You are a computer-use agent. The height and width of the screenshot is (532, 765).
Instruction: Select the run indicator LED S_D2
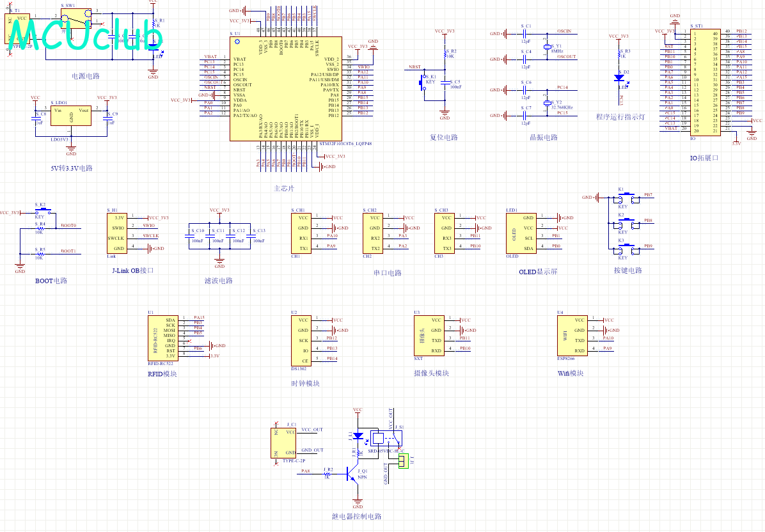pyautogui.click(x=619, y=78)
